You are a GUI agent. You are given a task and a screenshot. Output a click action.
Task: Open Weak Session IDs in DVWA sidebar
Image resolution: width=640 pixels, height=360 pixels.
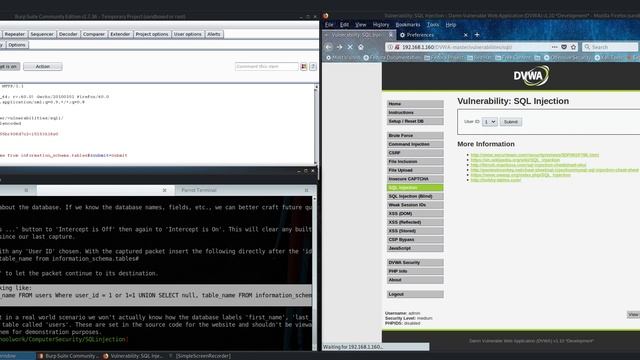pyautogui.click(x=415, y=204)
